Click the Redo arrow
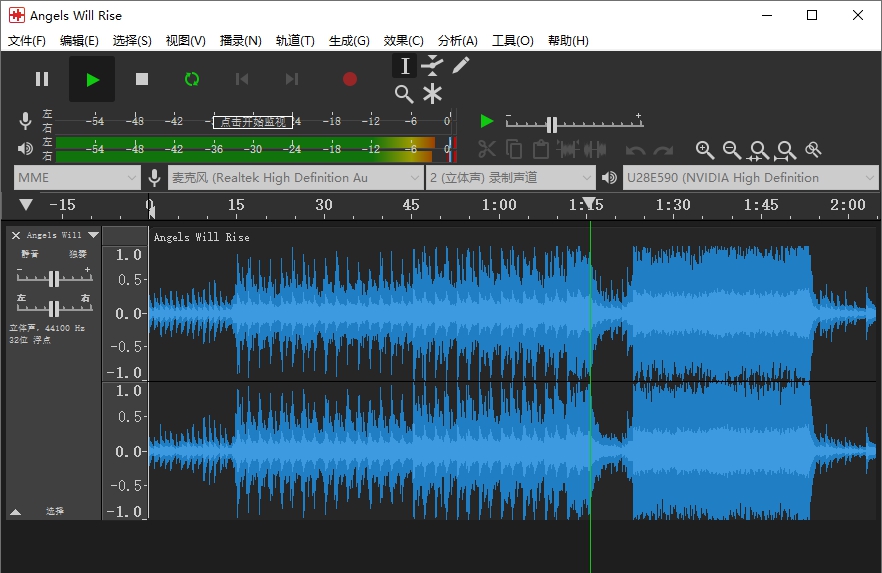Image resolution: width=882 pixels, height=573 pixels. tap(663, 150)
